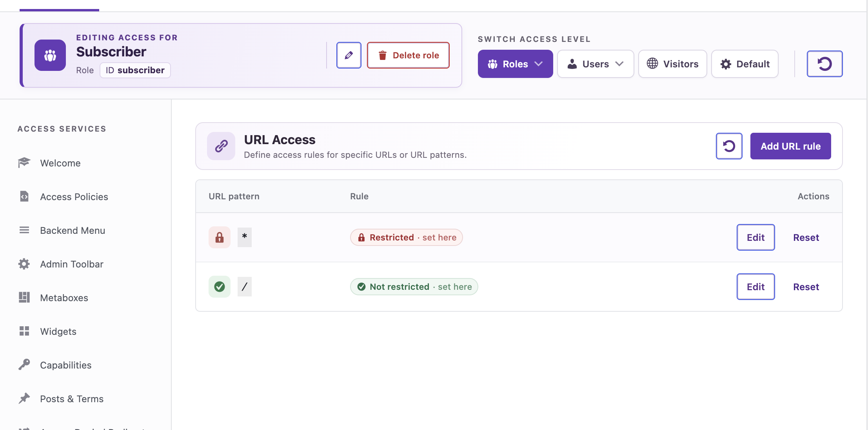Viewport: 868px width, 430px height.
Task: Click the green check icon for / pattern
Action: point(220,287)
